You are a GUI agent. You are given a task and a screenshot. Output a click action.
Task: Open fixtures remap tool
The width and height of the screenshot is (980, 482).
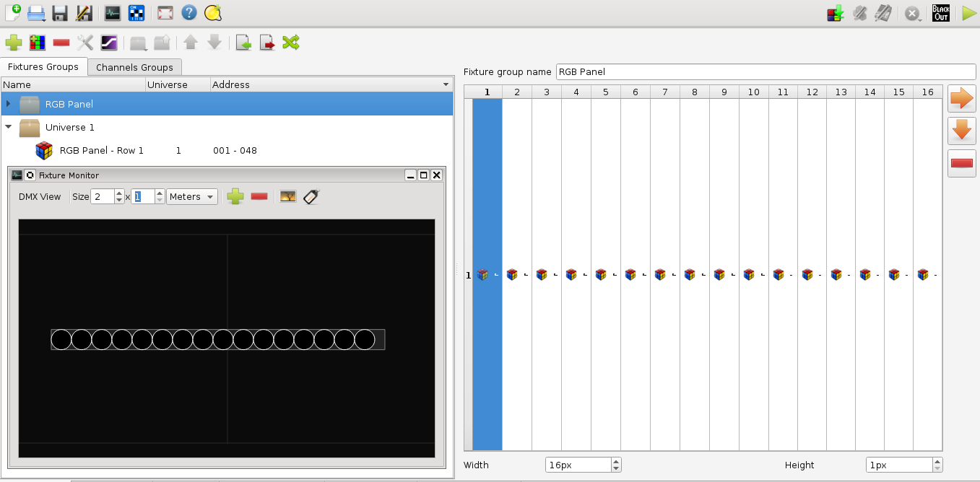291,43
